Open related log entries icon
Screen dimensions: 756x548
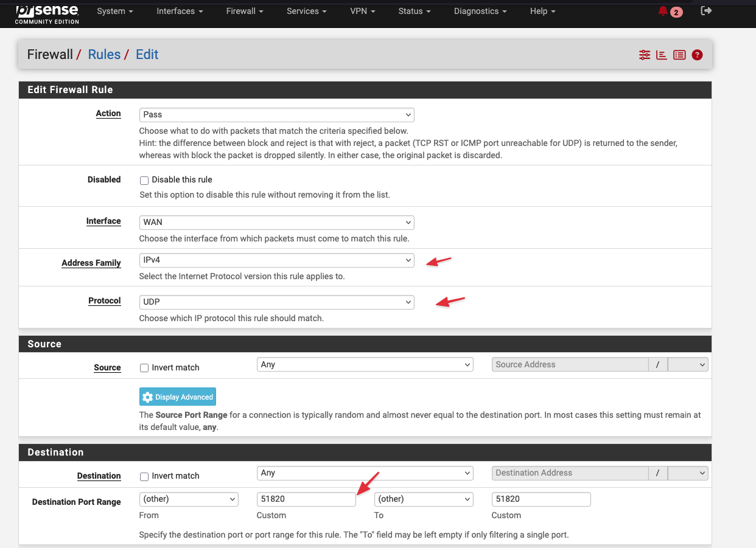tap(679, 55)
